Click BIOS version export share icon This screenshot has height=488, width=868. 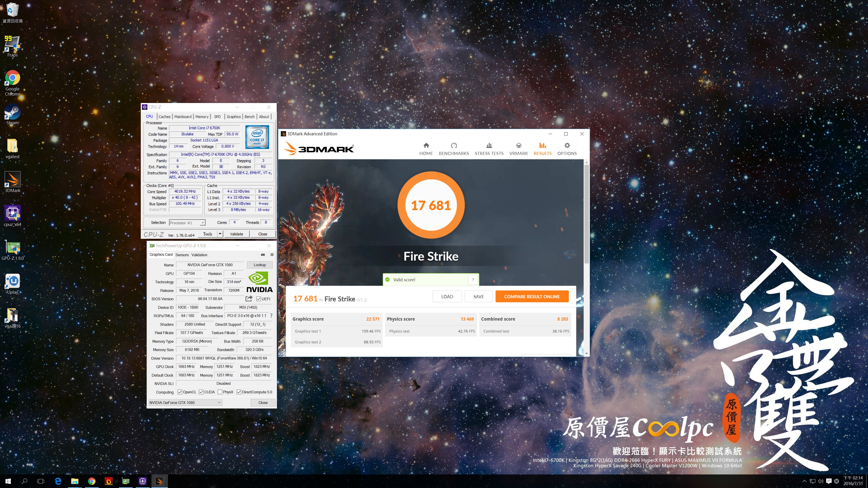tap(249, 298)
